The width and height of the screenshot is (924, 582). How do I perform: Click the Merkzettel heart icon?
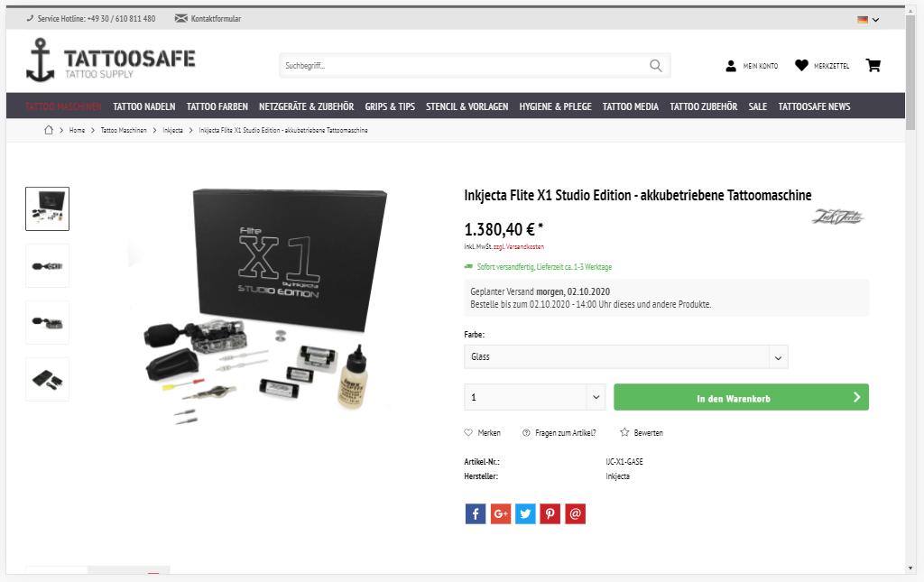pos(801,65)
